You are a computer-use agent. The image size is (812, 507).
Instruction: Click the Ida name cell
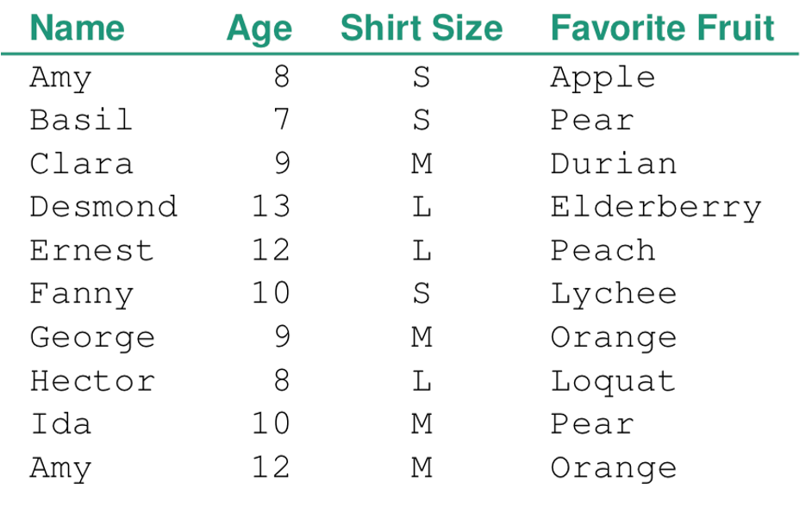click(x=60, y=424)
